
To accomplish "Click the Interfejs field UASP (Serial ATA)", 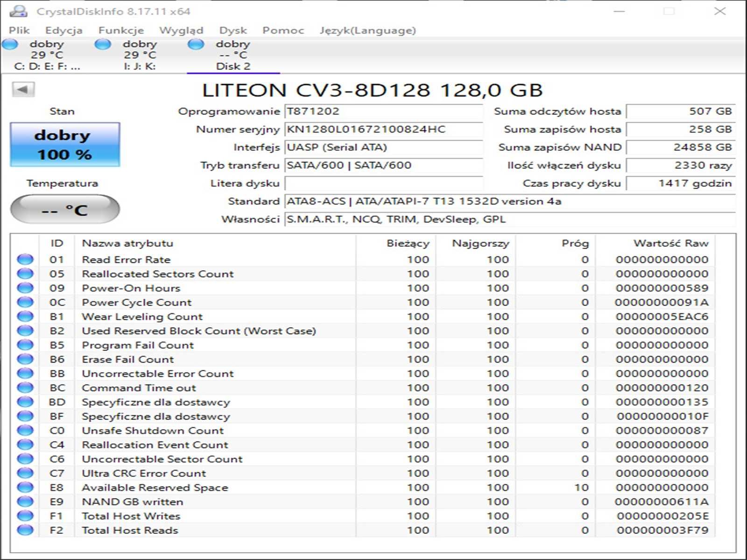I will click(x=384, y=147).
